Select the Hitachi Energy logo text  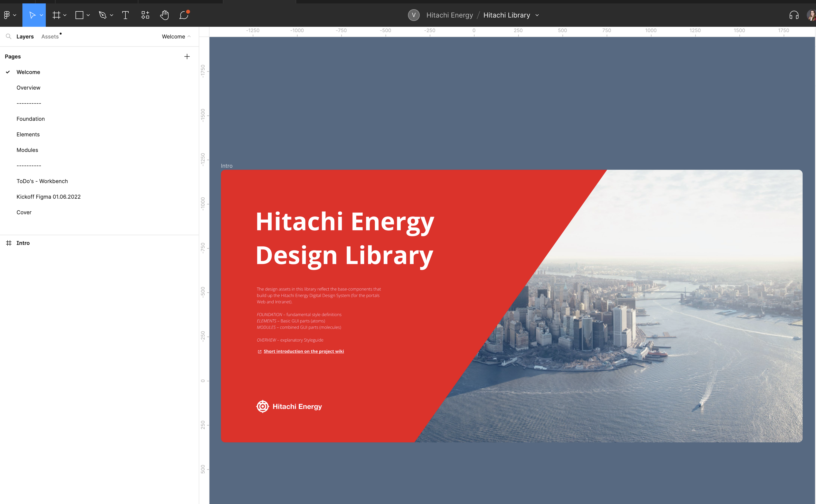[x=297, y=406]
